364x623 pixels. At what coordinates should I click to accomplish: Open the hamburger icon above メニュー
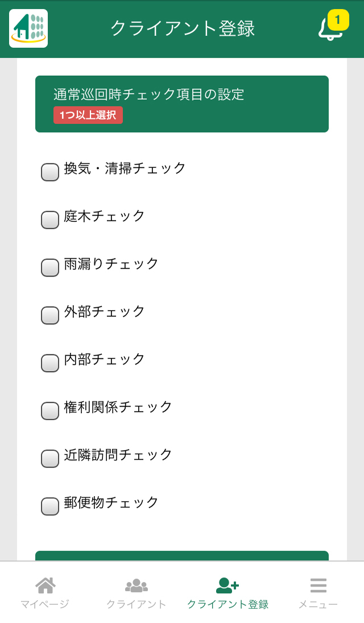pyautogui.click(x=317, y=584)
